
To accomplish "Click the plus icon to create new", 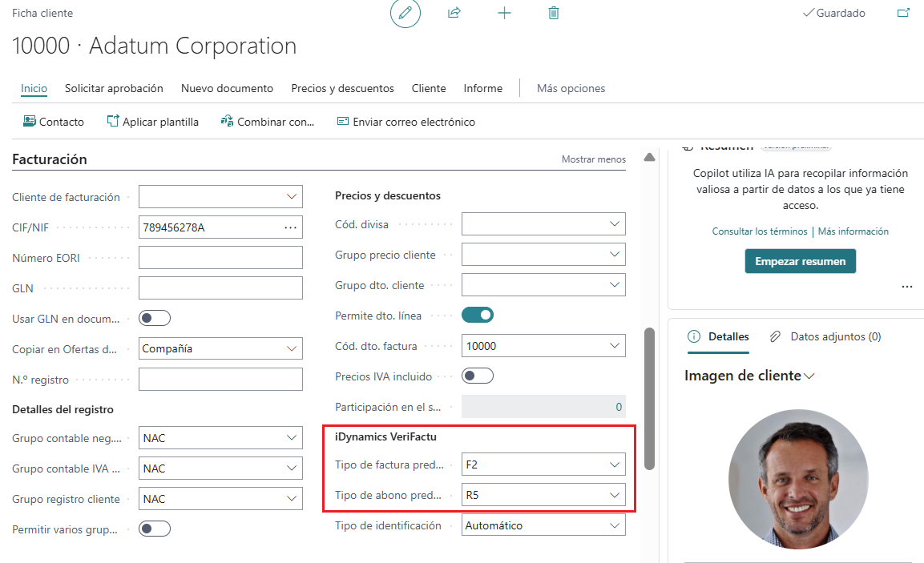I will (x=504, y=13).
